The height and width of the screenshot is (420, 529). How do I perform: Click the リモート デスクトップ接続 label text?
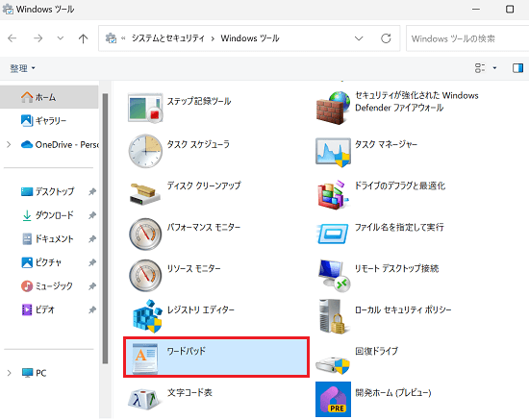pyautogui.click(x=396, y=268)
